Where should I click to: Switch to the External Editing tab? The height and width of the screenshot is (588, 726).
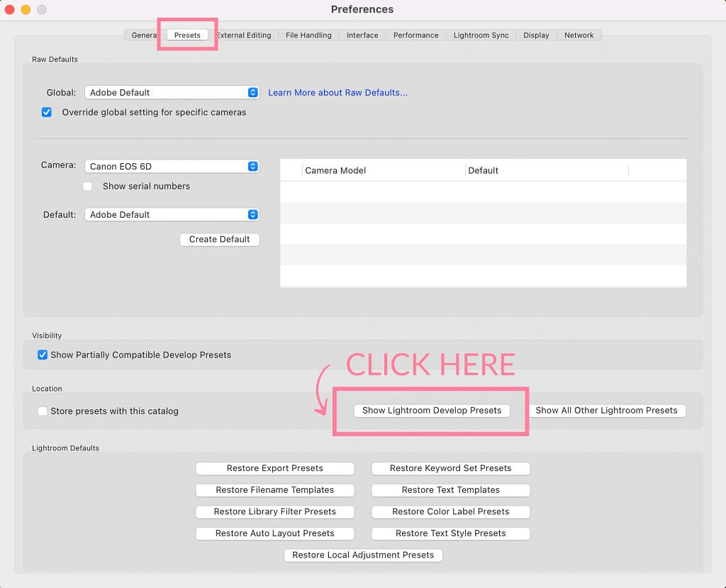click(245, 35)
